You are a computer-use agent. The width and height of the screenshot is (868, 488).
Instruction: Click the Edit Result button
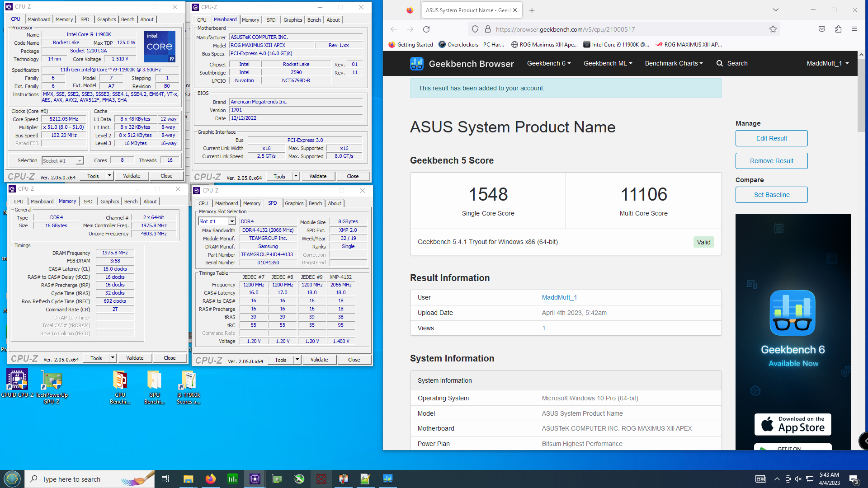(771, 138)
